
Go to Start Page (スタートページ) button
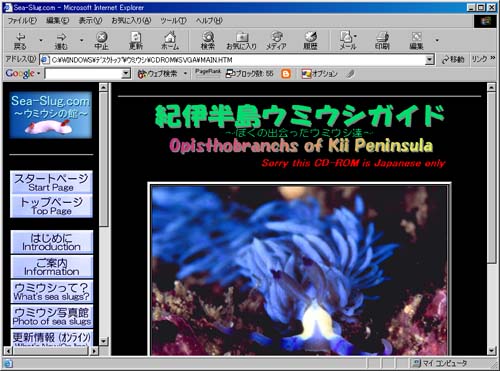click(51, 182)
